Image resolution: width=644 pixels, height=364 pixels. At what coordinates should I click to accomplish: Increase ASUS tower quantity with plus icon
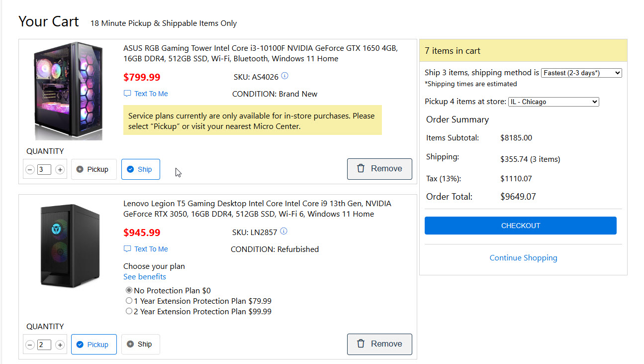tap(60, 170)
